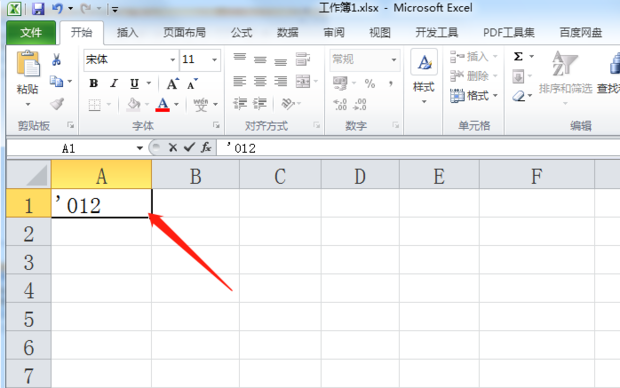Open the 文件 File tab
This screenshot has height=388, width=620.
click(31, 32)
